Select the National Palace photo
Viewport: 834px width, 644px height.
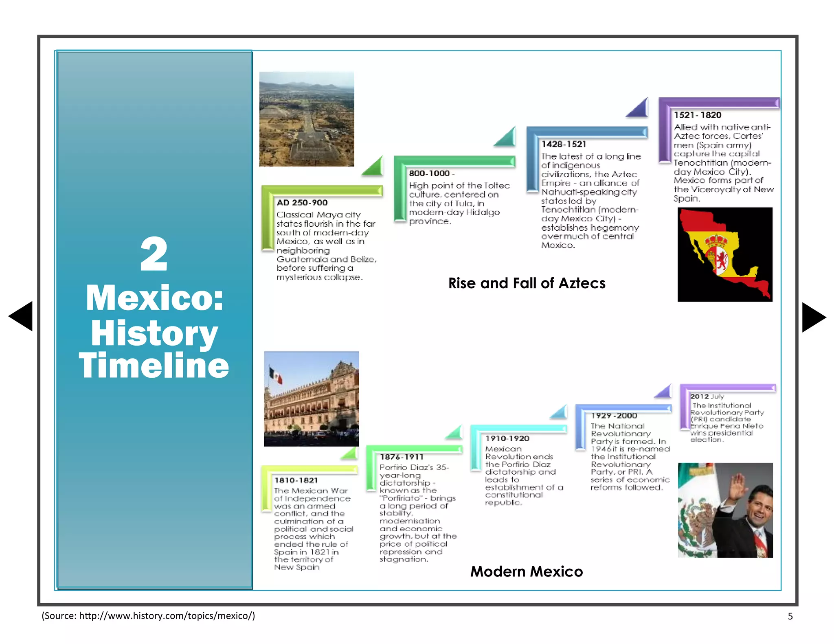pos(312,399)
